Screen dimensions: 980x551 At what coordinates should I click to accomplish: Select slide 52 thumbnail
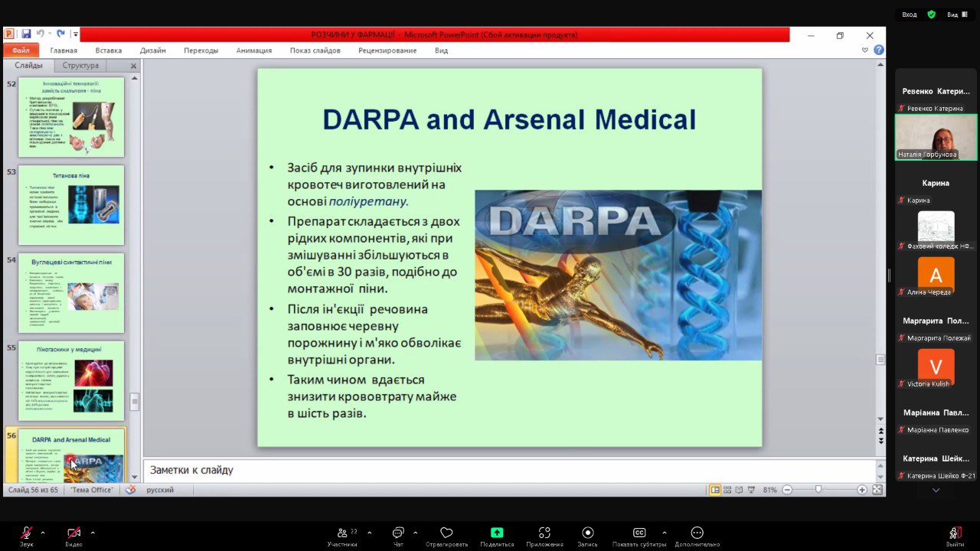[71, 117]
